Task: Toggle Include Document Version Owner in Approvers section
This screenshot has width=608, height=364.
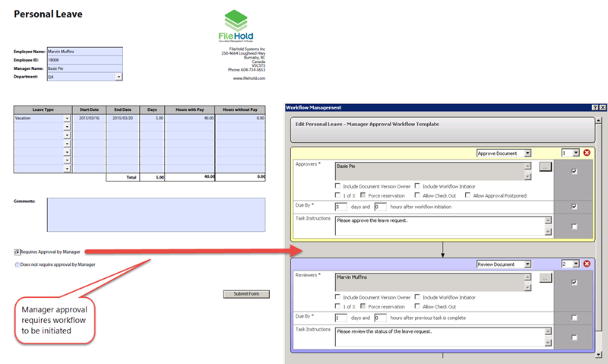Action: pyautogui.click(x=337, y=186)
